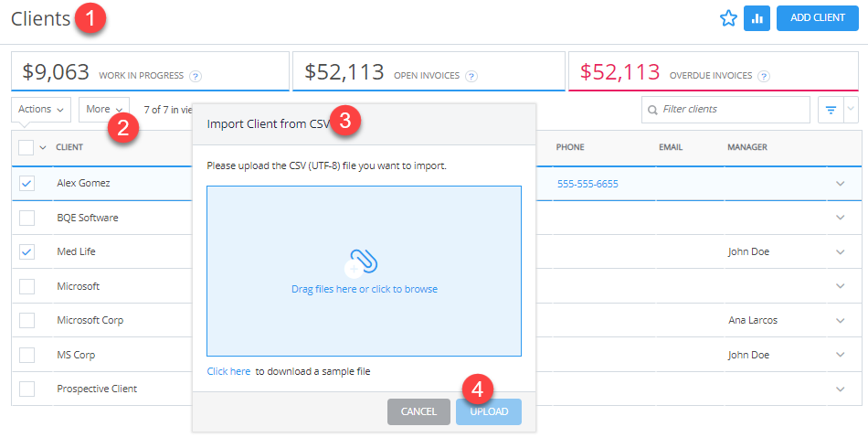
Task: Click the EMAIL column header
Action: pos(671,147)
